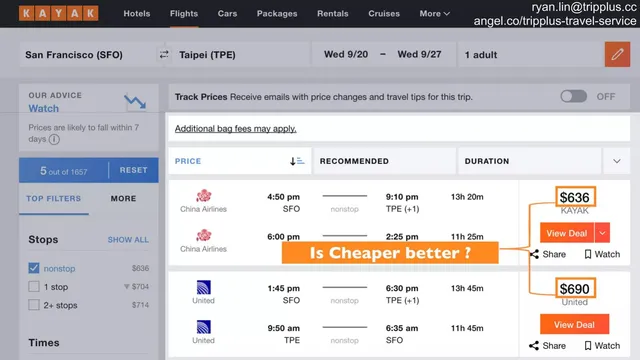The image size is (640, 360).
Task: Open the Hotels section
Action: tap(137, 13)
